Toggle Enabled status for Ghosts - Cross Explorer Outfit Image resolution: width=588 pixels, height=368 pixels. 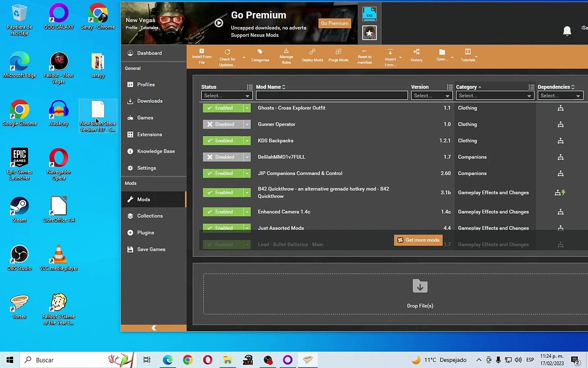tap(224, 108)
